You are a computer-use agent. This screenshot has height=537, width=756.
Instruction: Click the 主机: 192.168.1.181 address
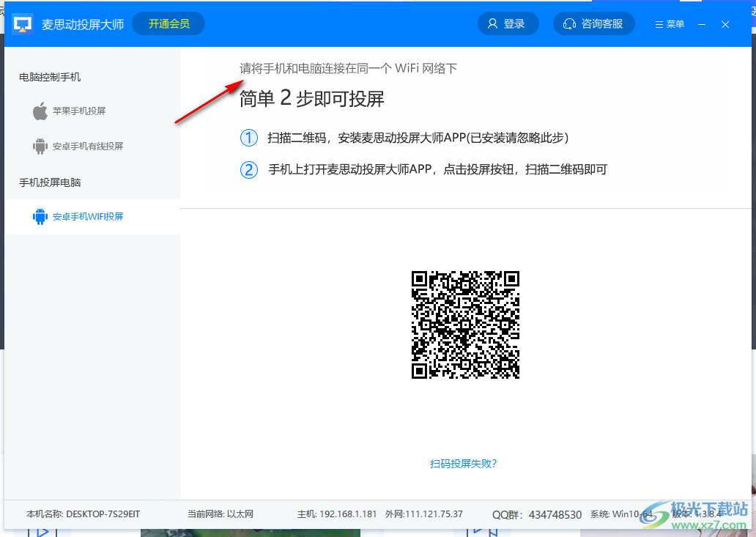337,514
